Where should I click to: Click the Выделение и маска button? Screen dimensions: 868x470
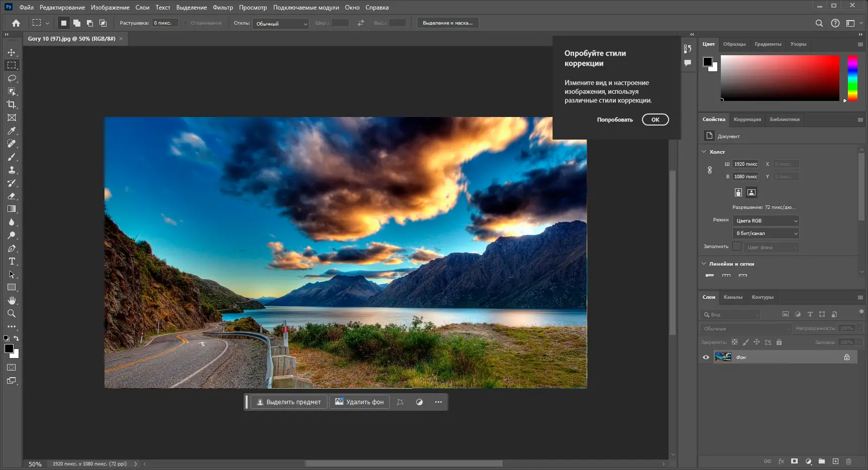tap(448, 23)
